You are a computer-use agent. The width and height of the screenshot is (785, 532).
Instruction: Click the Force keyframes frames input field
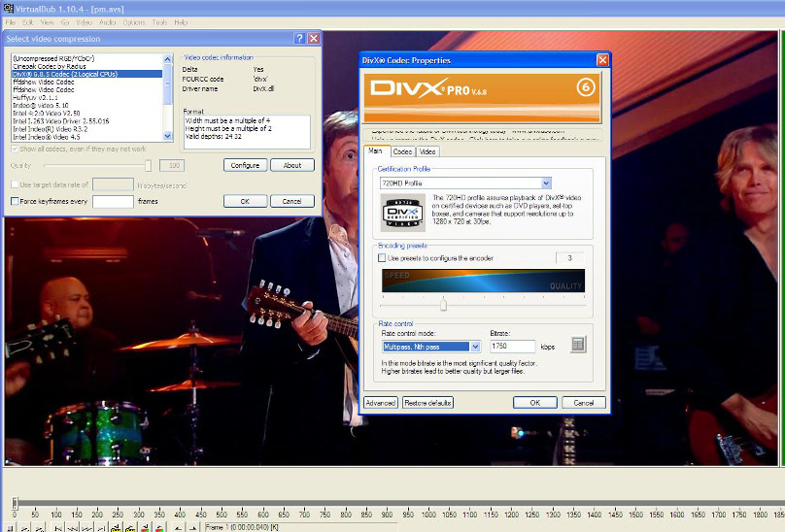click(x=113, y=201)
